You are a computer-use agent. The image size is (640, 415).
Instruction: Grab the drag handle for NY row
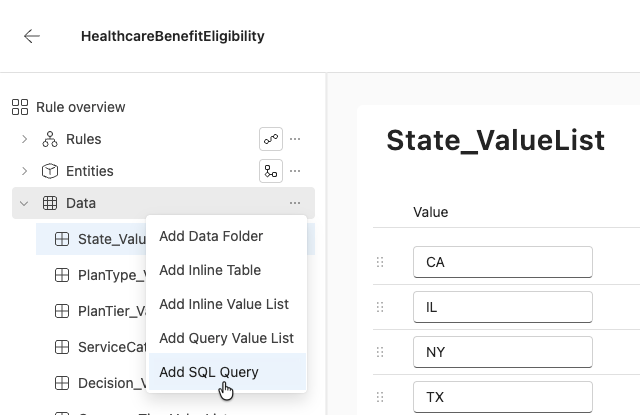pyautogui.click(x=380, y=352)
